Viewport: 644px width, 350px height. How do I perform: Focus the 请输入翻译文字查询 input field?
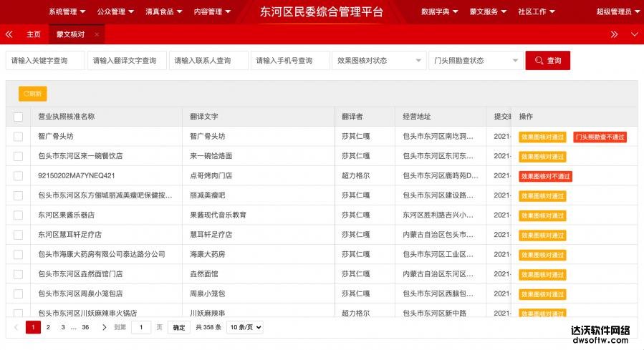click(127, 60)
